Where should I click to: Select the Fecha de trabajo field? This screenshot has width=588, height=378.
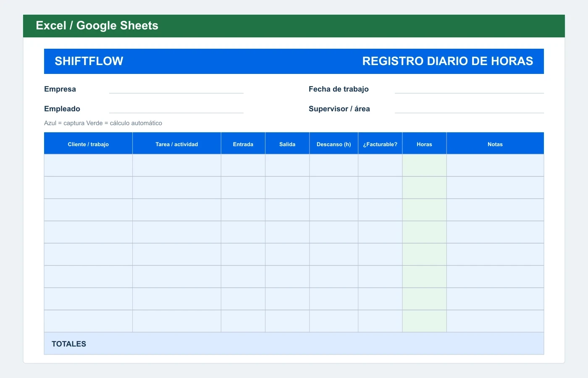click(x=469, y=89)
